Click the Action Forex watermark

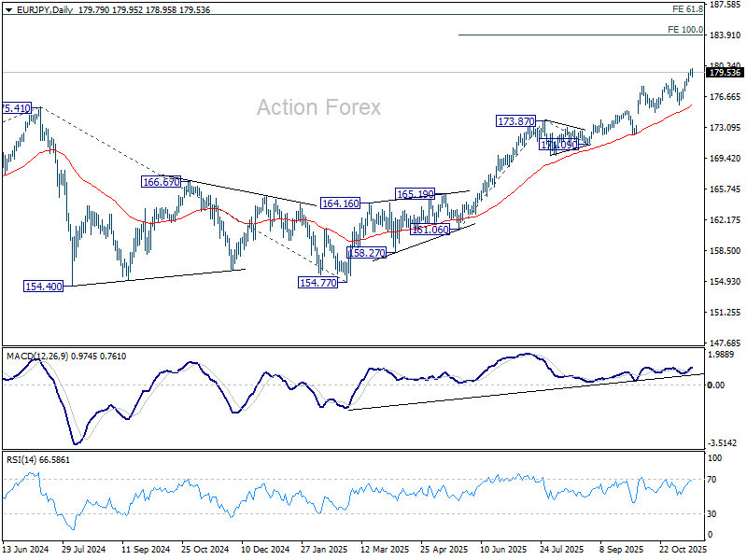pyautogui.click(x=318, y=107)
